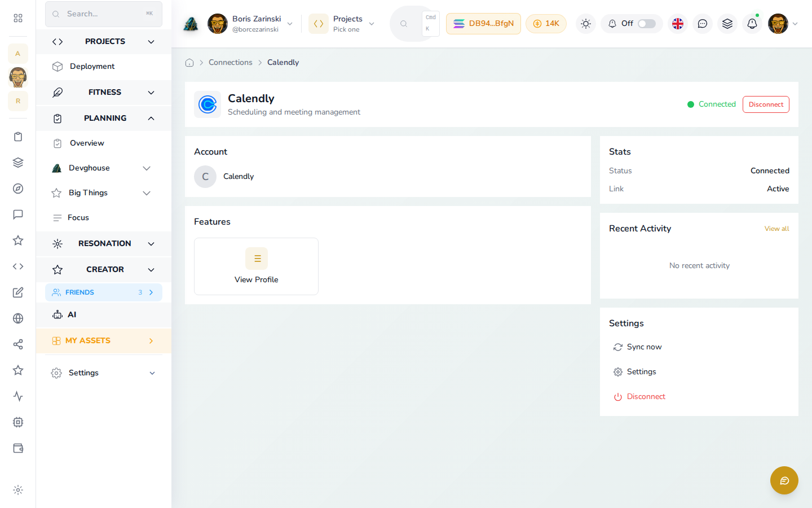Open the AI sidebar item

(x=104, y=315)
